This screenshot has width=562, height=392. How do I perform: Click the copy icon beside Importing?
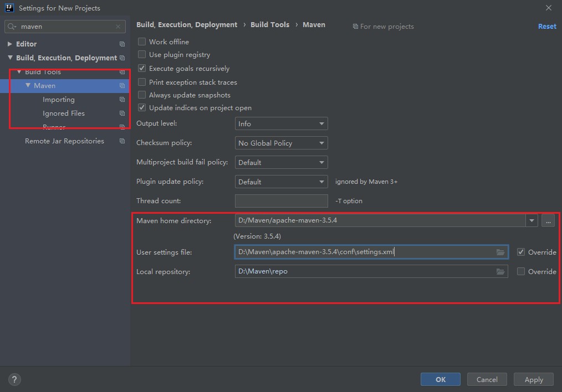pos(122,100)
